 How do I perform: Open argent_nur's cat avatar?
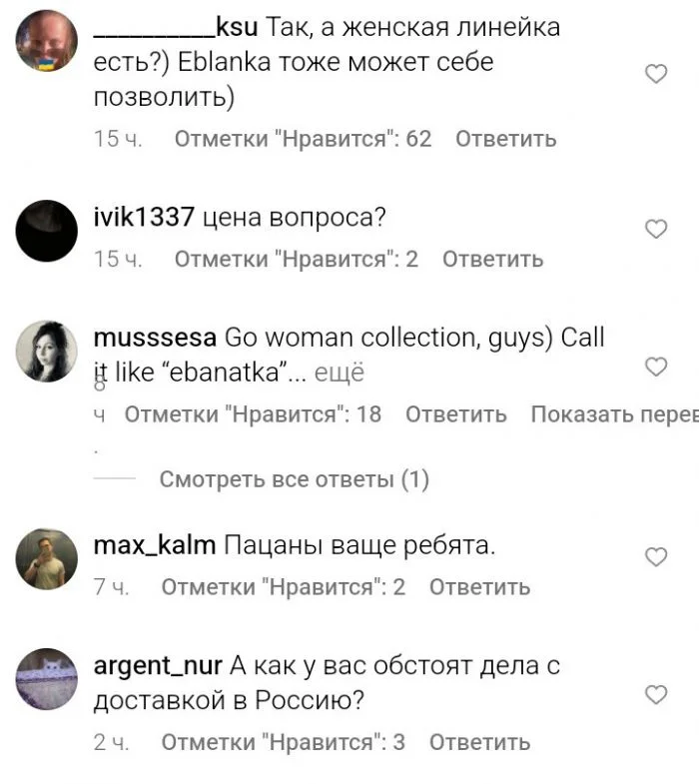tap(47, 679)
